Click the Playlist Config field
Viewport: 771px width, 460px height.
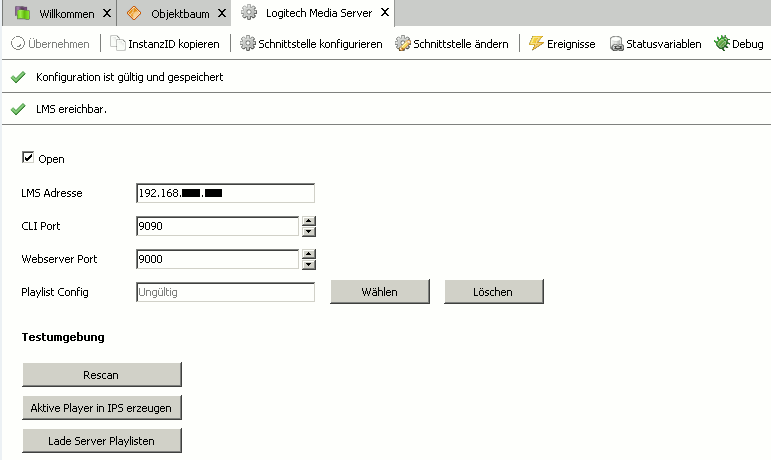225,292
